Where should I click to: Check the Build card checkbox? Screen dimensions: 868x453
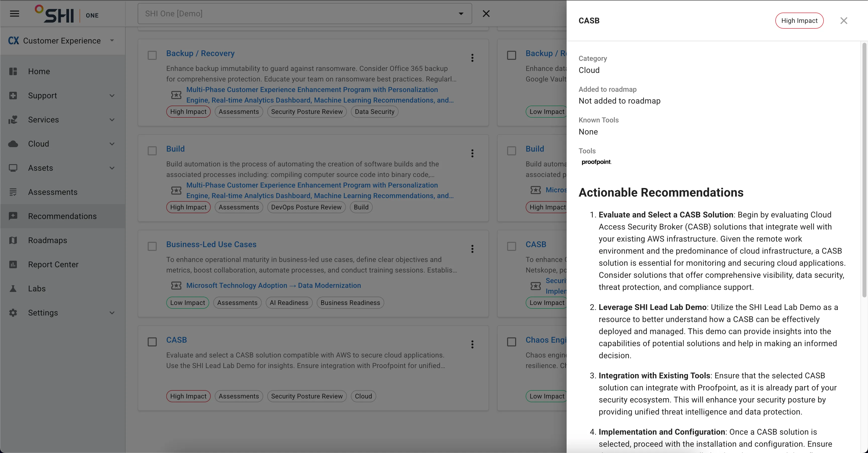tap(152, 151)
